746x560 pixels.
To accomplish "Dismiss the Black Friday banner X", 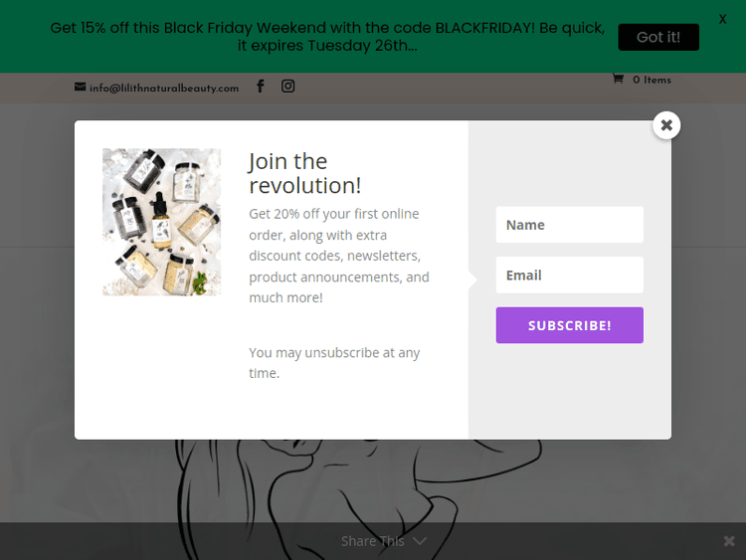I will (x=722, y=19).
